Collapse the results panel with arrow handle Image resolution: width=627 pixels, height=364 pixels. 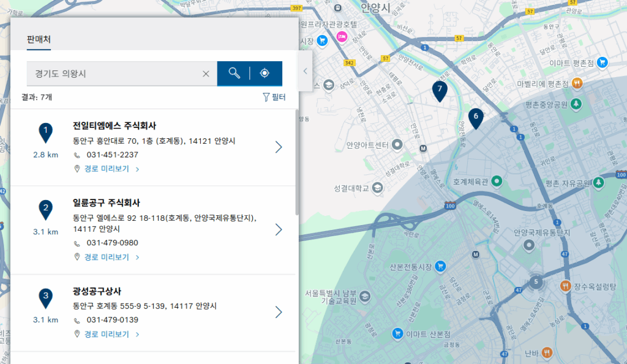306,71
